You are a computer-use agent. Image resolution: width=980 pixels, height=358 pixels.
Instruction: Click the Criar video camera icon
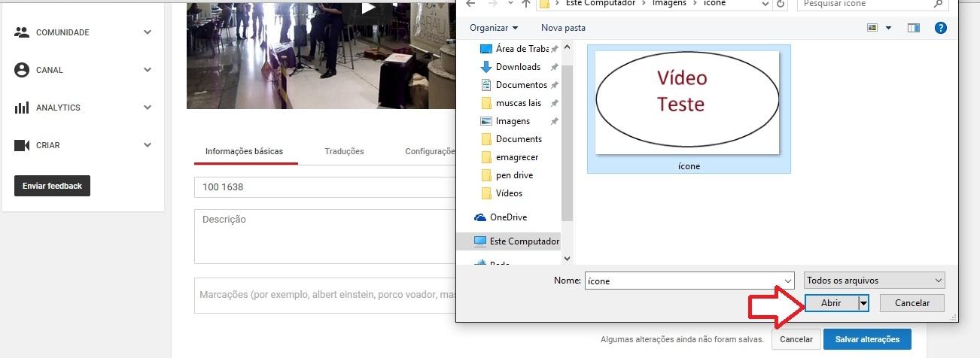(x=22, y=145)
